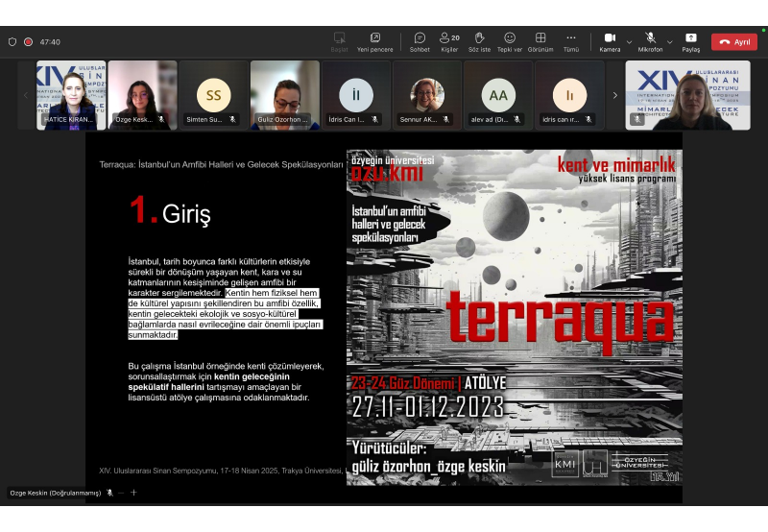Screen dimensions: 768x532
Task: Select idris can ır participant Iı avatar
Action: 569,95
